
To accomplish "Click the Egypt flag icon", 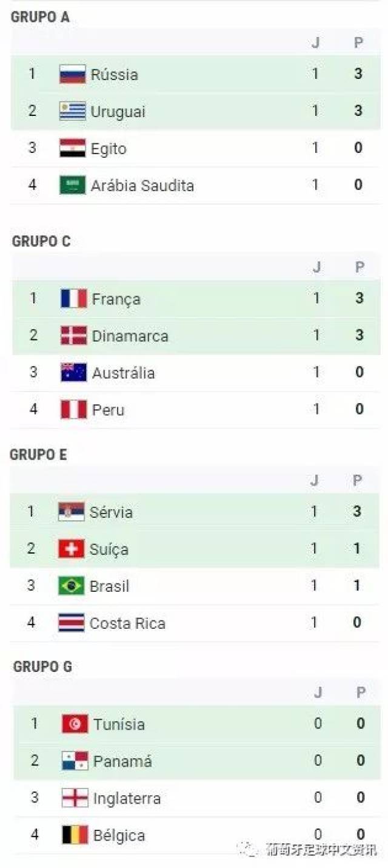I will point(72,149).
